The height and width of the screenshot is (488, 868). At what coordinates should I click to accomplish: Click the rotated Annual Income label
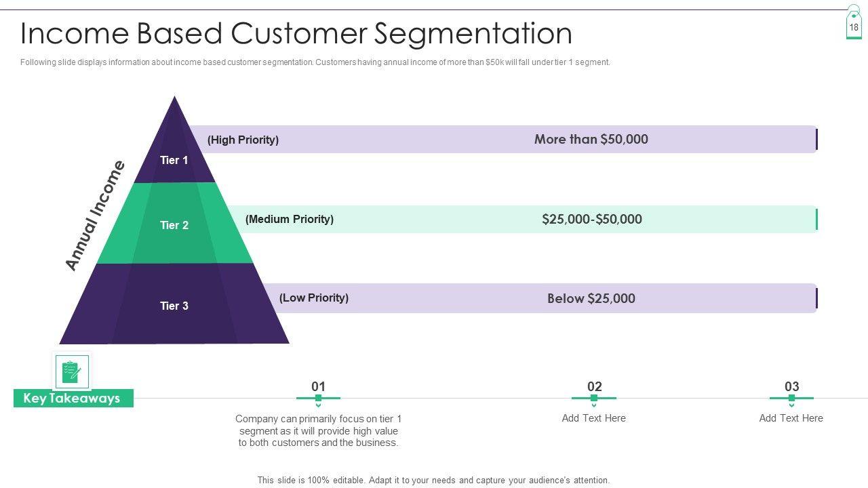coord(96,216)
